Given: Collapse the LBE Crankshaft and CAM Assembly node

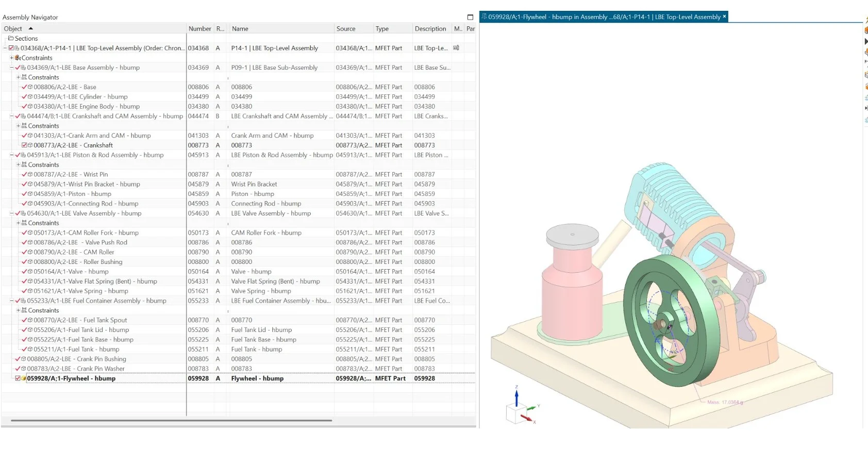Looking at the screenshot, I should click(x=12, y=116).
